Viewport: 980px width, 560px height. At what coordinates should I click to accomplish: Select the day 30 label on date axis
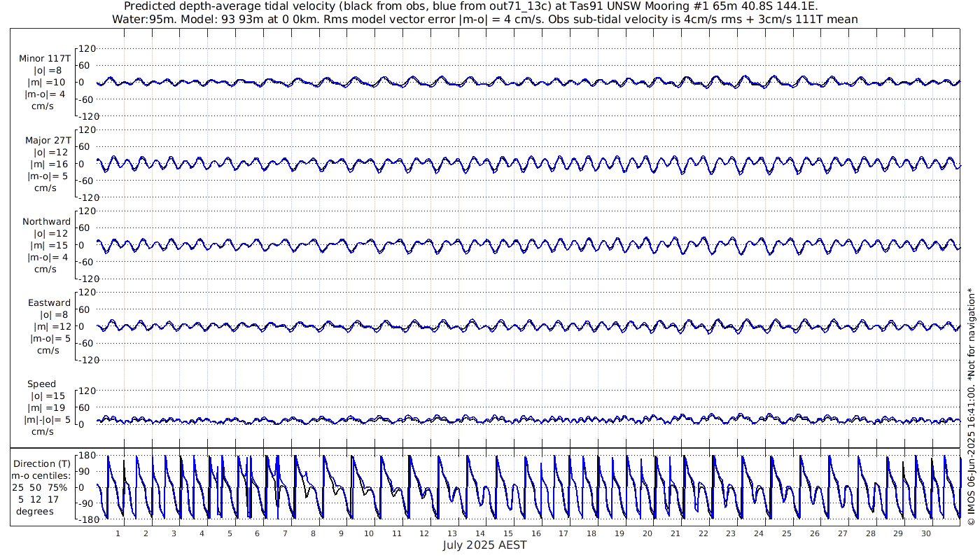click(926, 533)
